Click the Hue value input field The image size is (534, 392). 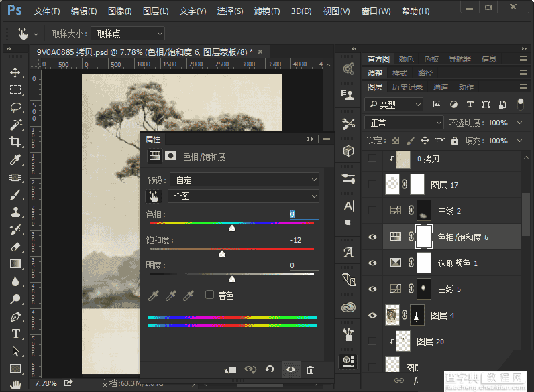(x=304, y=214)
